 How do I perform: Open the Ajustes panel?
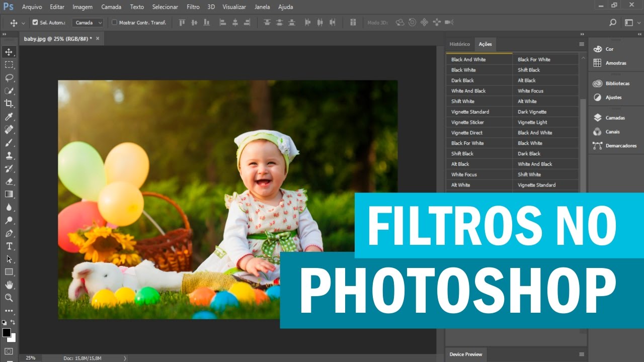click(607, 98)
